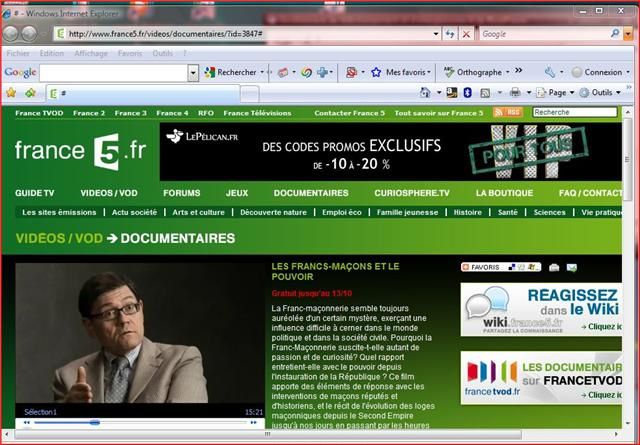
Task: Click the Back navigation button
Action: point(11,33)
